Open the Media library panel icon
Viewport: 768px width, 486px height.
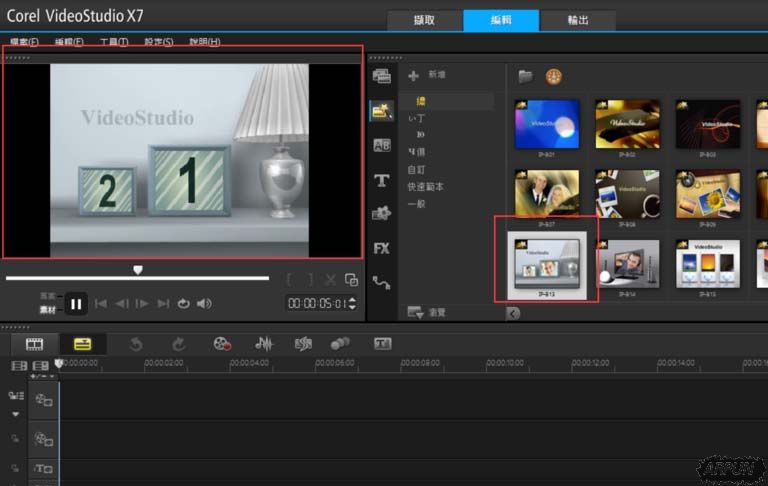pyautogui.click(x=381, y=76)
